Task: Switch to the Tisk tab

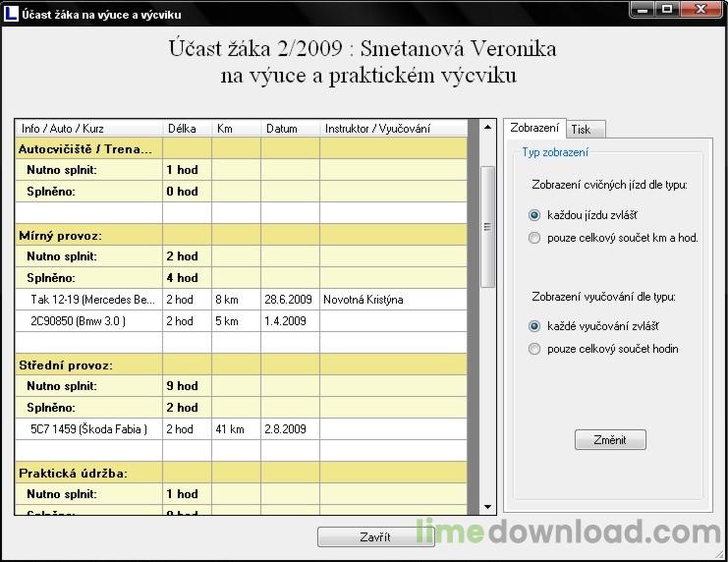Action: tap(585, 129)
